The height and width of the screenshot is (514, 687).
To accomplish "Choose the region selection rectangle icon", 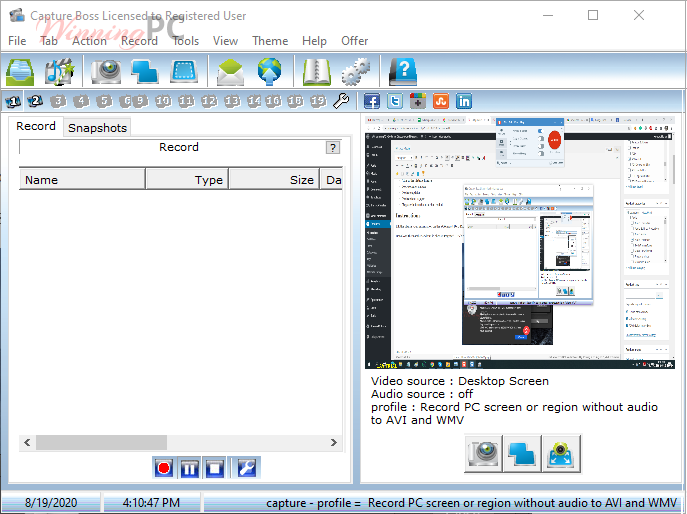I will [x=184, y=71].
